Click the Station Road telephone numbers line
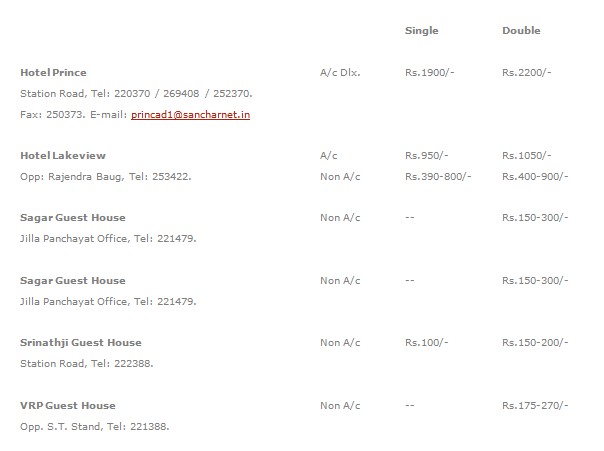The width and height of the screenshot is (604, 451). [x=136, y=94]
